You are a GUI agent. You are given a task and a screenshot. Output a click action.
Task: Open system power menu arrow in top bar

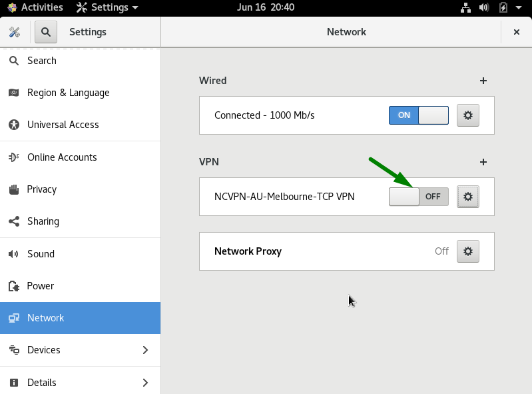[x=518, y=7]
